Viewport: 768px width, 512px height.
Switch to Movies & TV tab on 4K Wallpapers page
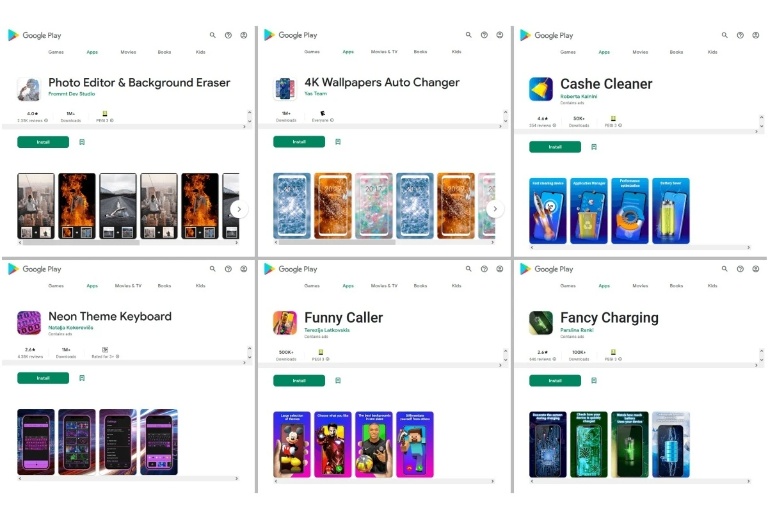coord(384,52)
